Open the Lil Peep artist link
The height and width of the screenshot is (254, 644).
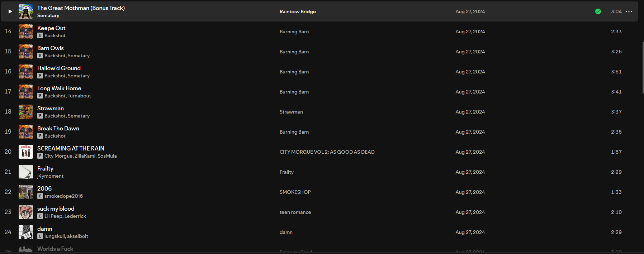53,216
